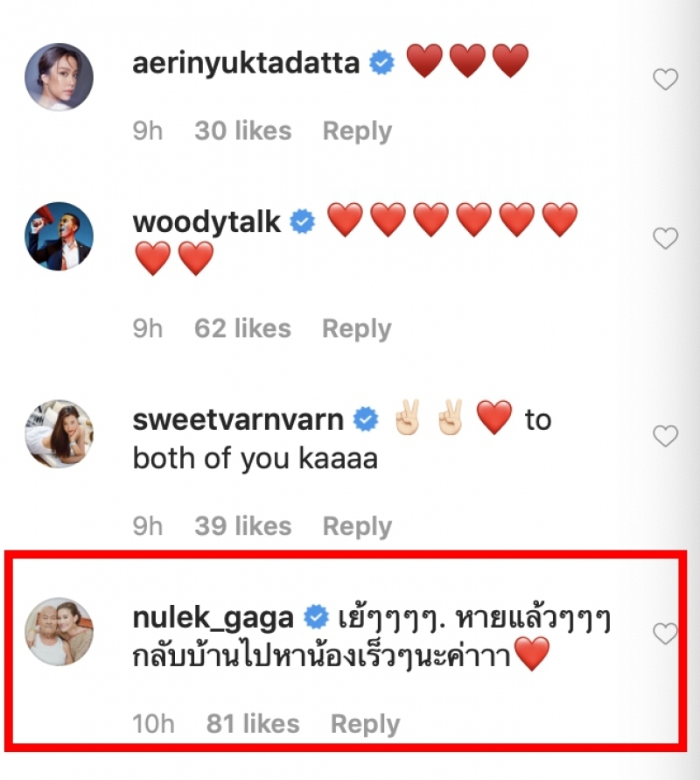The image size is (700, 780).
Task: Open nulek_gaga's avatar image
Action: pos(59,631)
